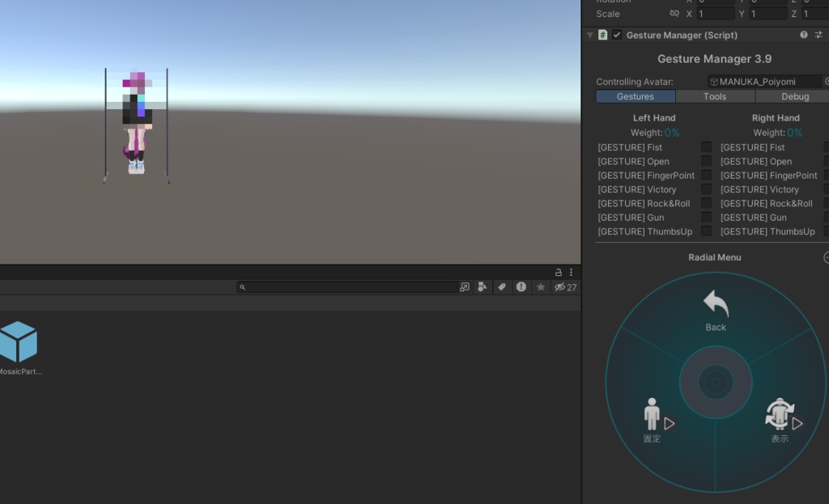The height and width of the screenshot is (504, 829).
Task: Toggle Left Hand Open gesture
Action: (x=706, y=161)
